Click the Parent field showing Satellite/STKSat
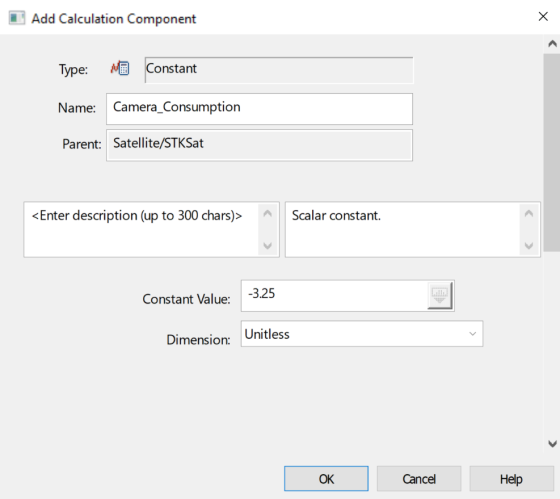Screen dimensions: 560x499 259,145
